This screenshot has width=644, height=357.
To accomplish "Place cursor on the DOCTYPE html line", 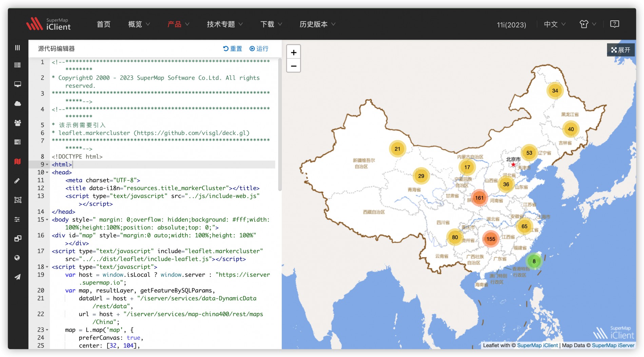I will [x=162, y=157].
